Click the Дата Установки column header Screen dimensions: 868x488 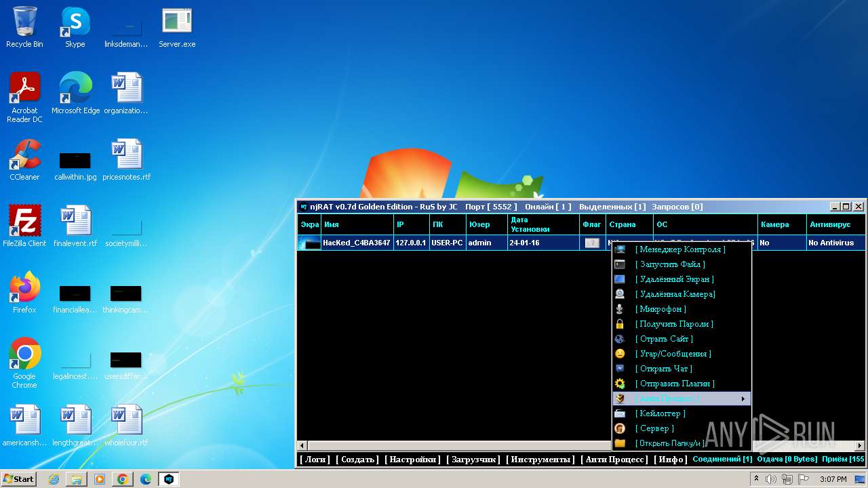tap(542, 224)
